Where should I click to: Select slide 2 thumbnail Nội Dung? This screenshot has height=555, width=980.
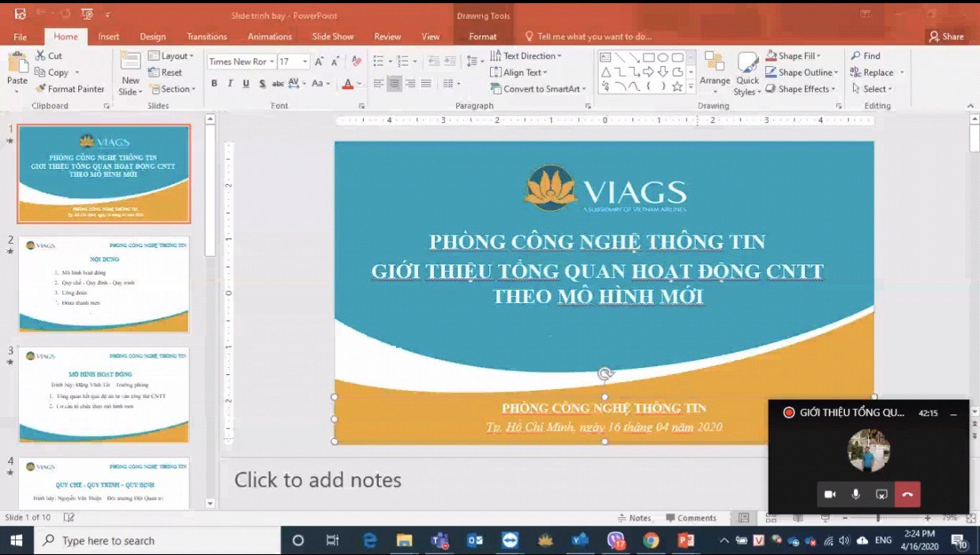103,284
